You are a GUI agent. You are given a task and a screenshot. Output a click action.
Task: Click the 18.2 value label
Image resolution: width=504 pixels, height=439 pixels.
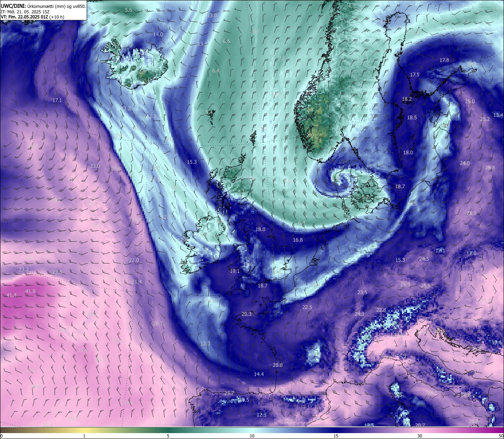[407, 99]
